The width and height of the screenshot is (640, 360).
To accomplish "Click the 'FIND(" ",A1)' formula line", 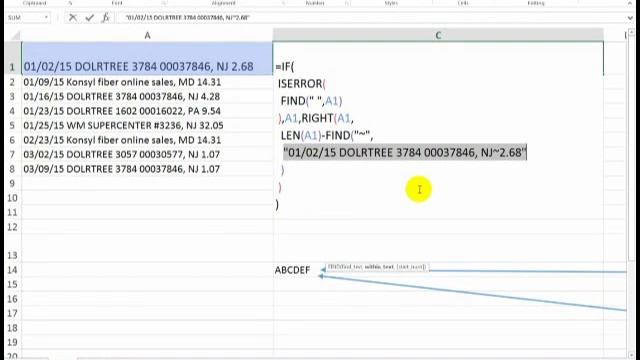I will [311, 101].
